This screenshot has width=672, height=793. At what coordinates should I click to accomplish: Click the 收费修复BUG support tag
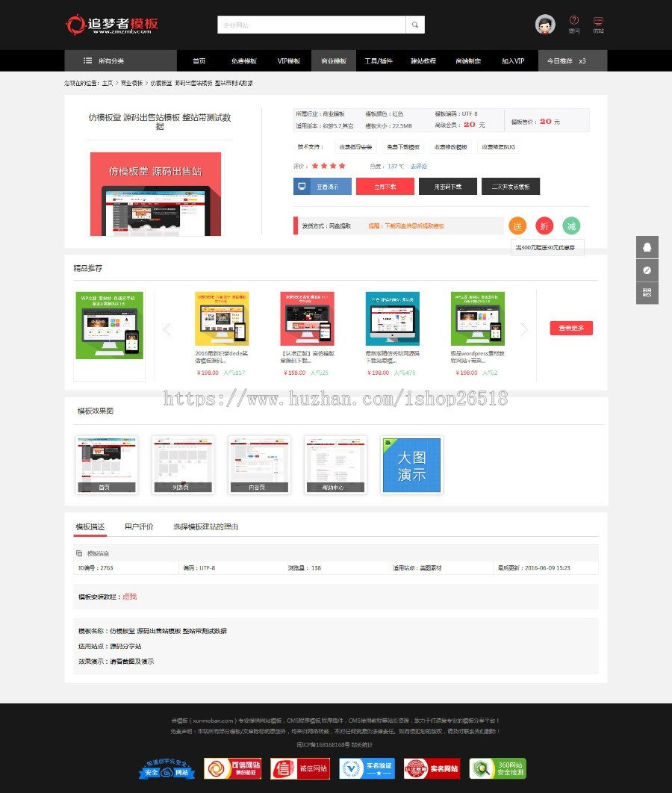(499, 147)
